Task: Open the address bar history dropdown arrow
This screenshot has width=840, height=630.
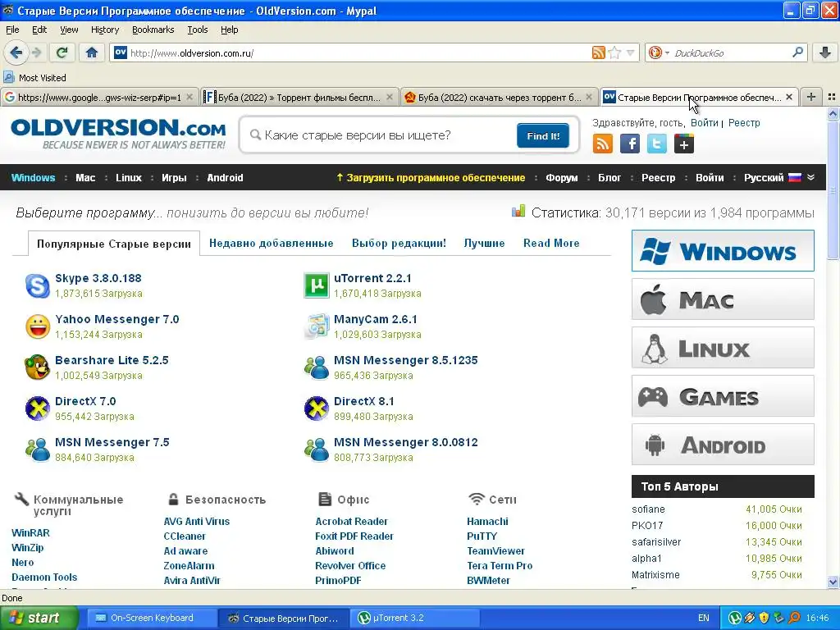Action: click(x=631, y=52)
